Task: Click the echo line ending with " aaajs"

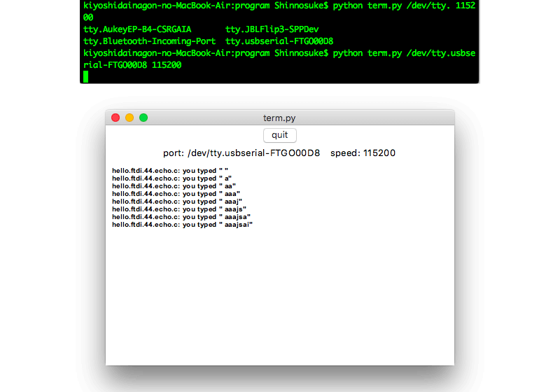Action: pos(179,209)
